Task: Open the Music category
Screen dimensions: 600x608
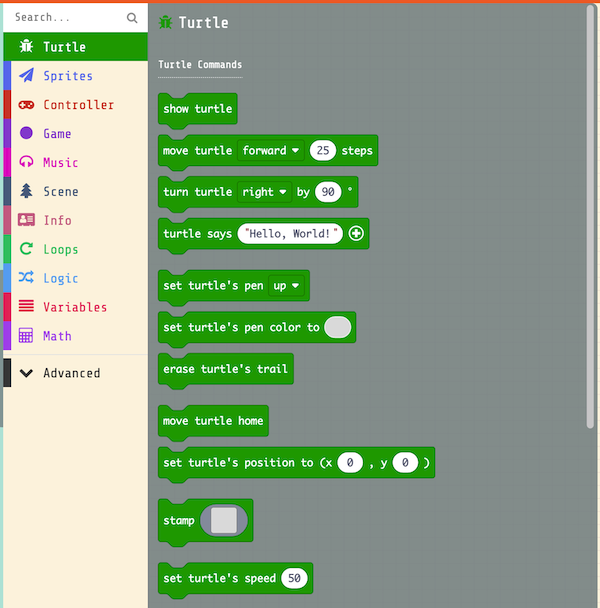Action: click(76, 162)
